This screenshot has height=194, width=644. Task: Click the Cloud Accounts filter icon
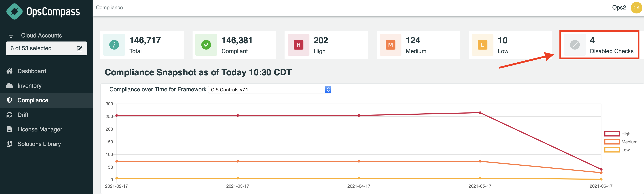pyautogui.click(x=11, y=36)
